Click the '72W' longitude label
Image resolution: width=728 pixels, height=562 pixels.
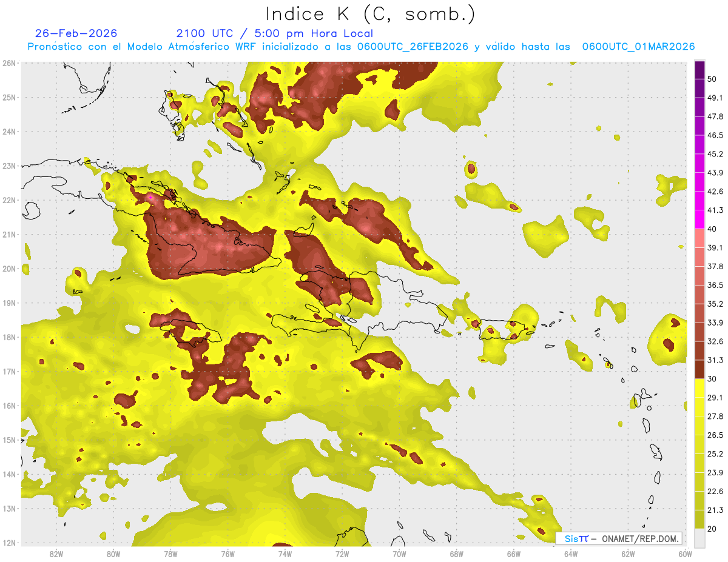coord(342,554)
